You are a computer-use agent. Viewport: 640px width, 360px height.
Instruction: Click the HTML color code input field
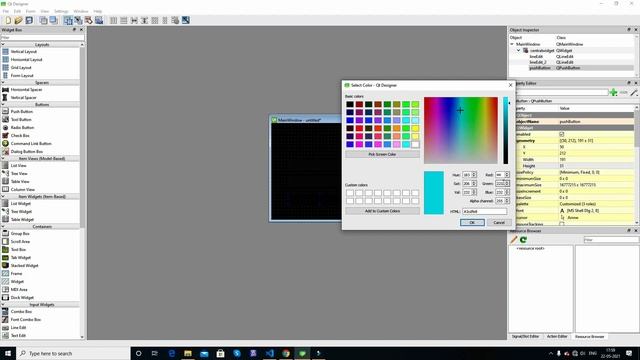(x=484, y=211)
